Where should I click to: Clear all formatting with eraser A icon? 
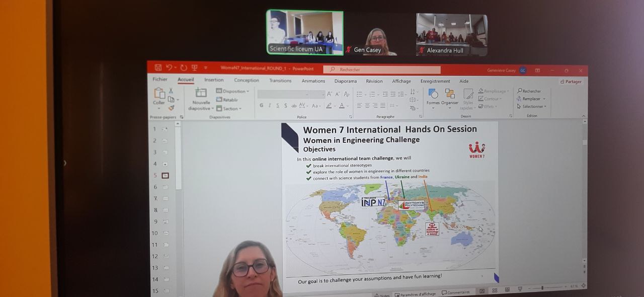[x=346, y=94]
